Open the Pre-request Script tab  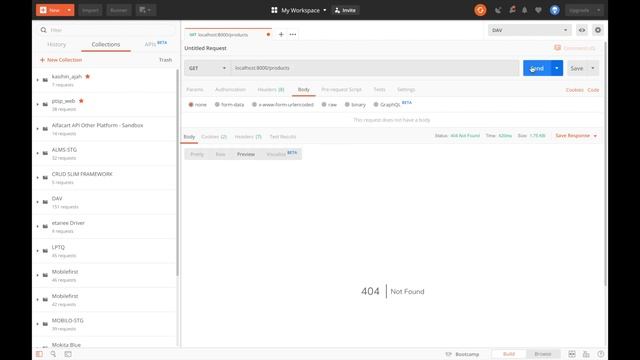[x=342, y=89]
